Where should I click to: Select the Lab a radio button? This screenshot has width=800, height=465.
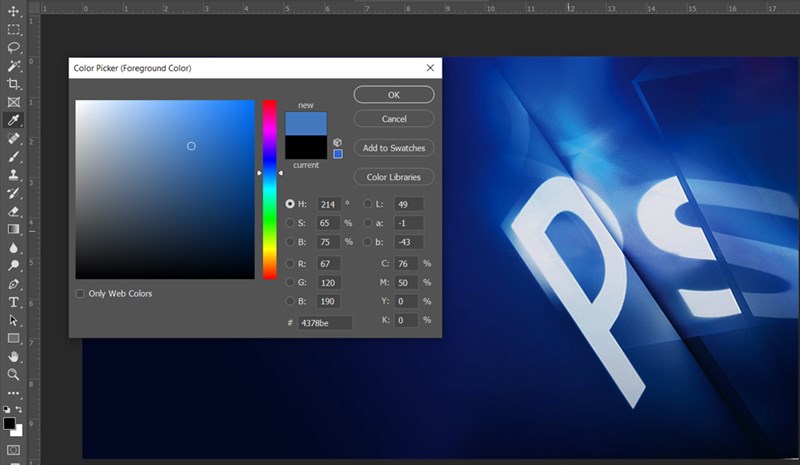[x=367, y=223]
